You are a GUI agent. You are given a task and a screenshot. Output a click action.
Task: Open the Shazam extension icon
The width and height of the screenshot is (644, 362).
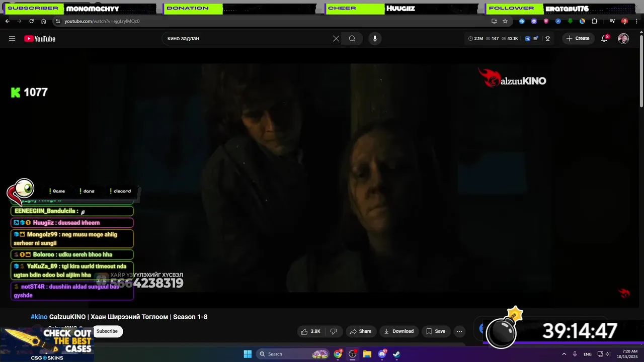(x=522, y=21)
